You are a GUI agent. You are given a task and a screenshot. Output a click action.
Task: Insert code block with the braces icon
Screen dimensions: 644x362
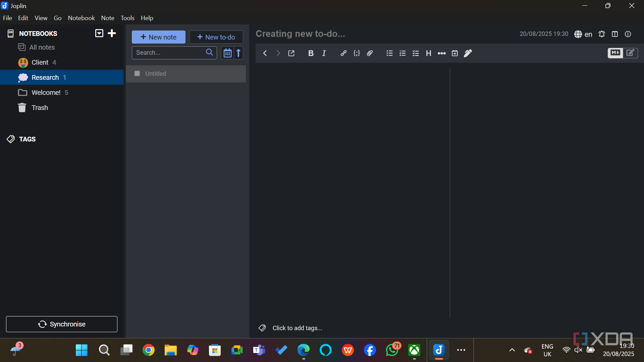coord(357,53)
